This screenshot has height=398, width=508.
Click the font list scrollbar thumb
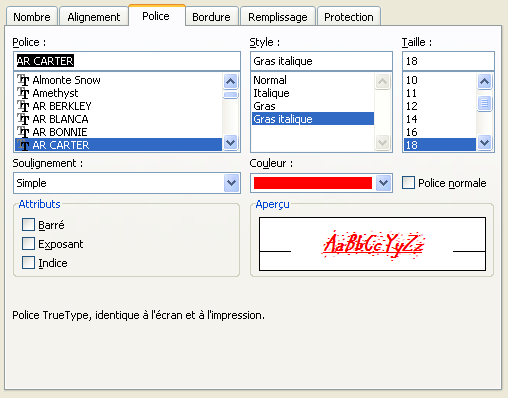[x=231, y=95]
